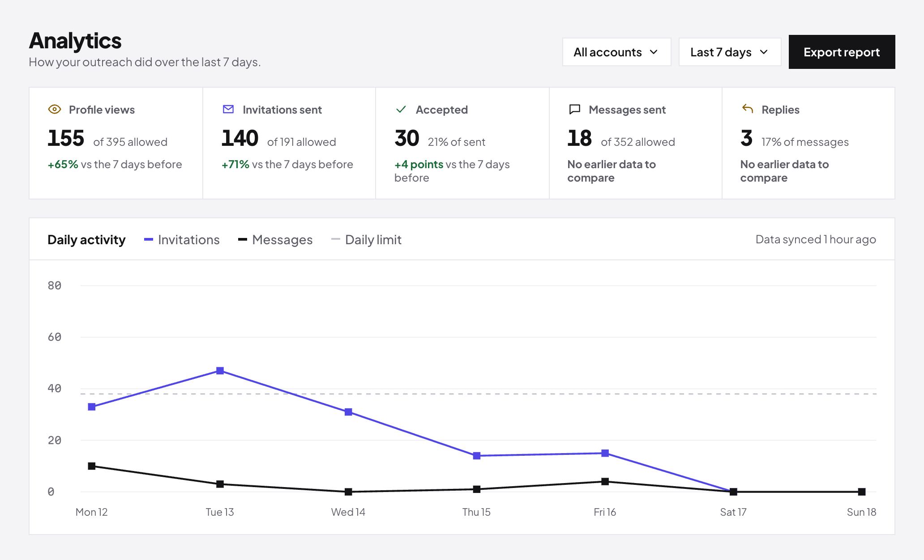Click the Export report button
Screen dimensions: 924x560
click(x=842, y=52)
